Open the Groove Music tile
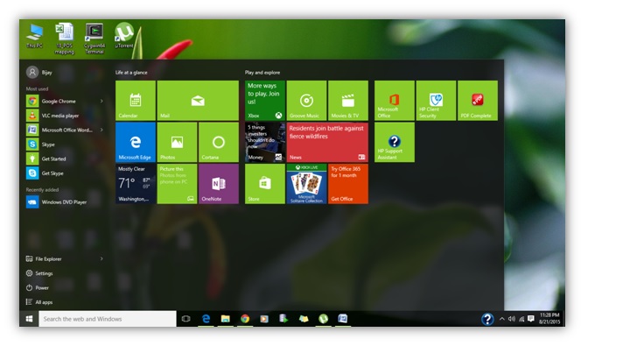The width and height of the screenshot is (644, 346). pos(306,100)
